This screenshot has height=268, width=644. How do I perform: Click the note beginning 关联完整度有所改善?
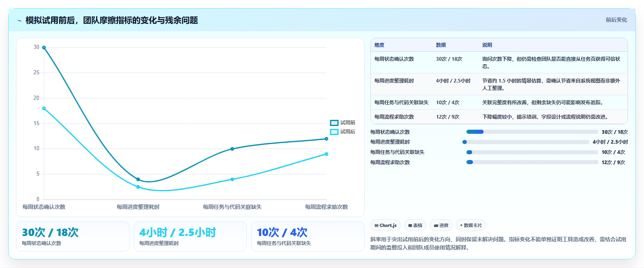(x=543, y=103)
